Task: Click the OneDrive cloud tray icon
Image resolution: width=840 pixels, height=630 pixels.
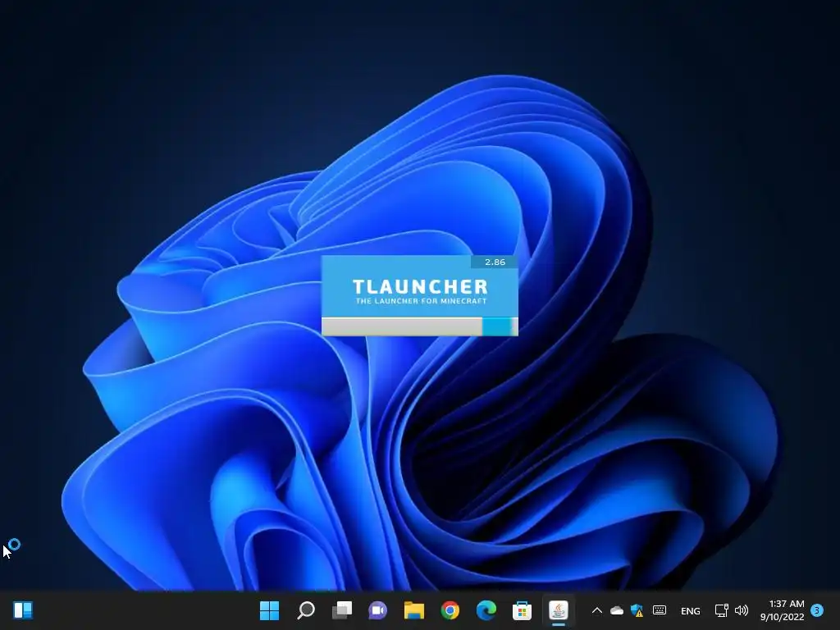Action: pos(617,610)
